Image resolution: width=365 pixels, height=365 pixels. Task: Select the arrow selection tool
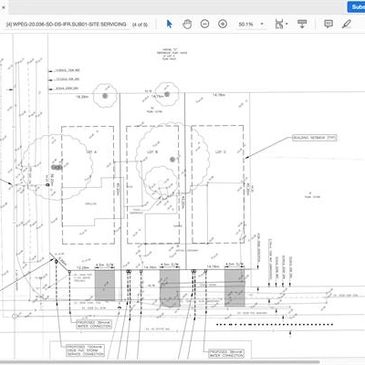tap(169, 24)
